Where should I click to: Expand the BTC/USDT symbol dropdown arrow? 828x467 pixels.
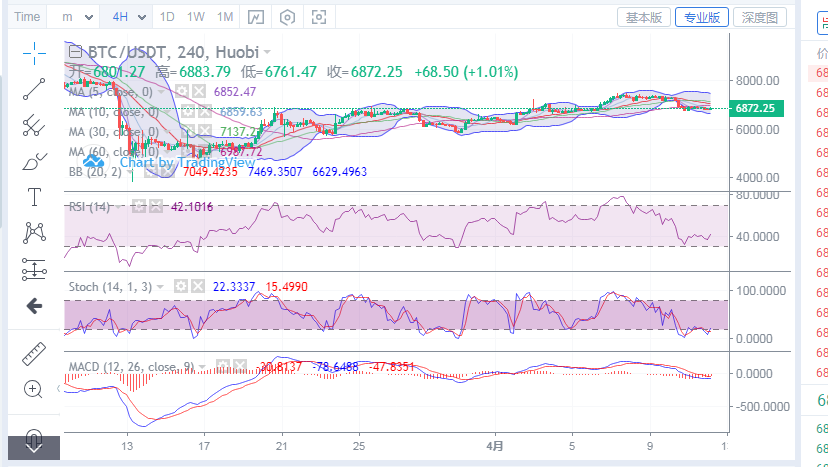click(x=267, y=52)
